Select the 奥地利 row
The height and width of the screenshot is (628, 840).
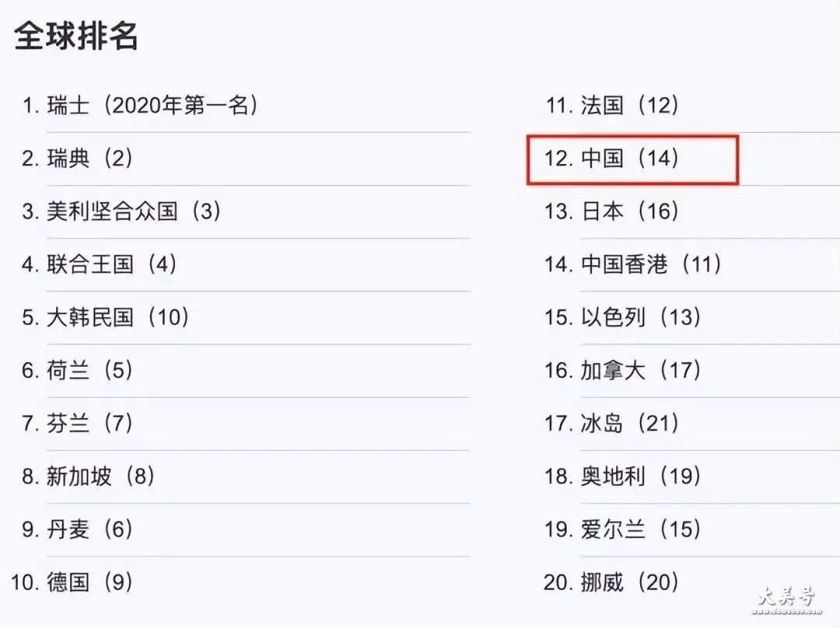click(x=623, y=476)
